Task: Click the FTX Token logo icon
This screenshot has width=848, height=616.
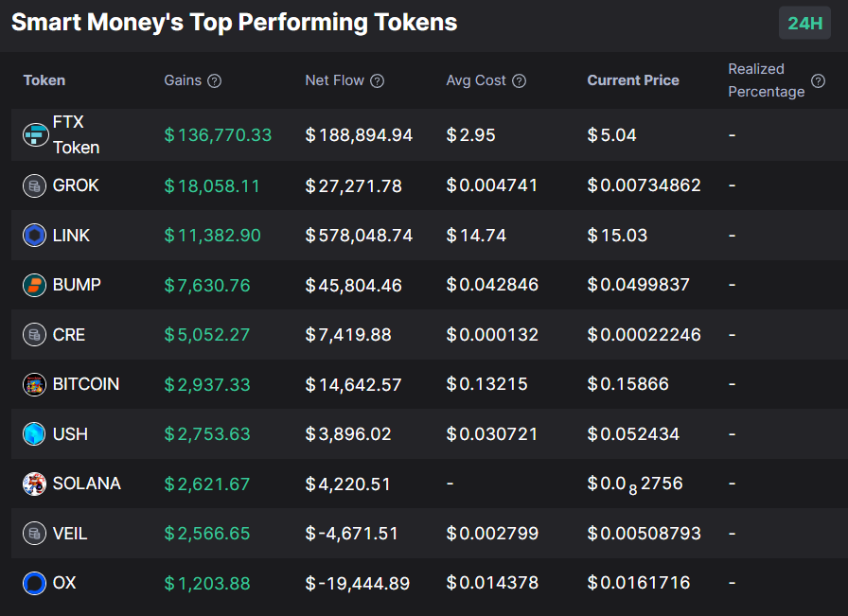Action: tap(36, 134)
